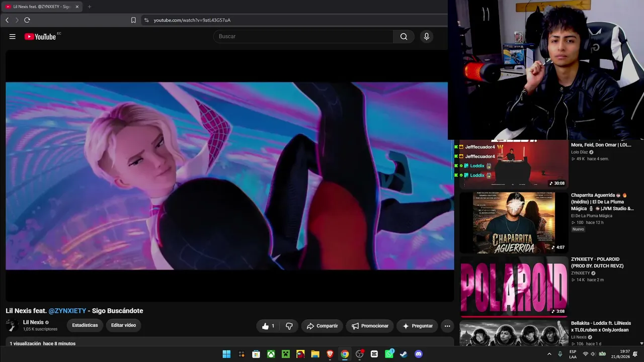Select the ZYNXIETY - POLAROID video title
The width and height of the screenshot is (644, 362).
click(x=597, y=262)
